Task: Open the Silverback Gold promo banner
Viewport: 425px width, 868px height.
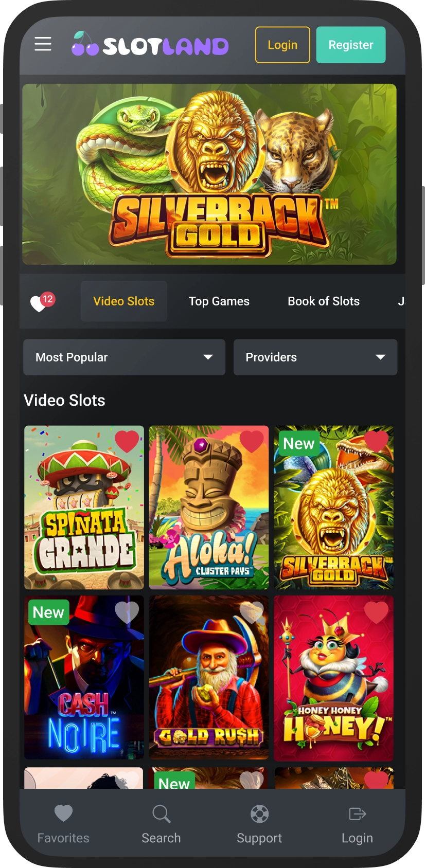Action: (209, 174)
